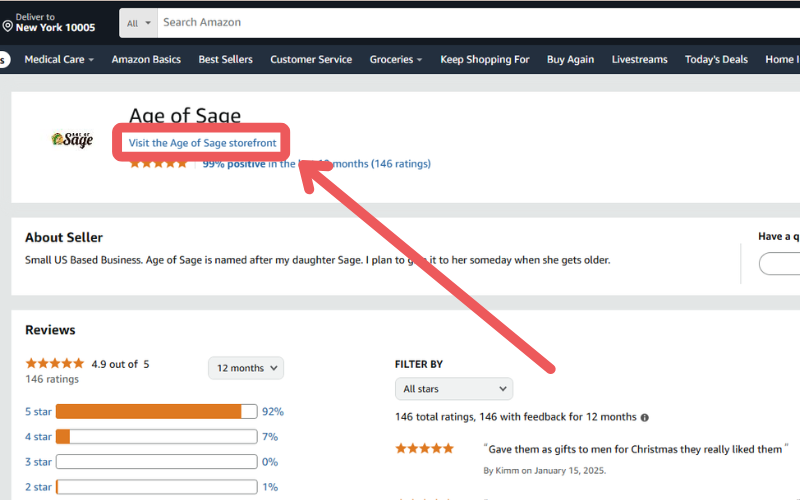The image size is (800, 500).
Task: Click the 4 star rating bar
Action: pos(156,437)
